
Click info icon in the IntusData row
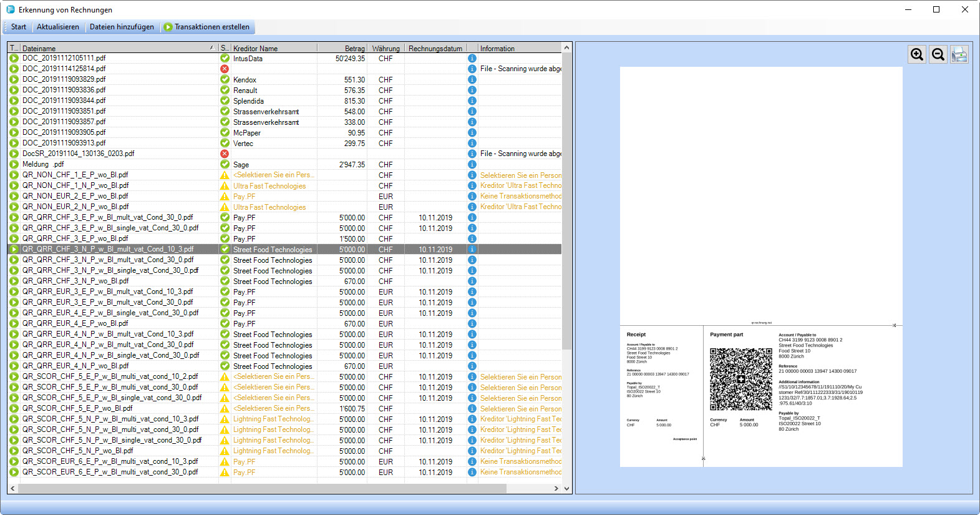click(472, 59)
